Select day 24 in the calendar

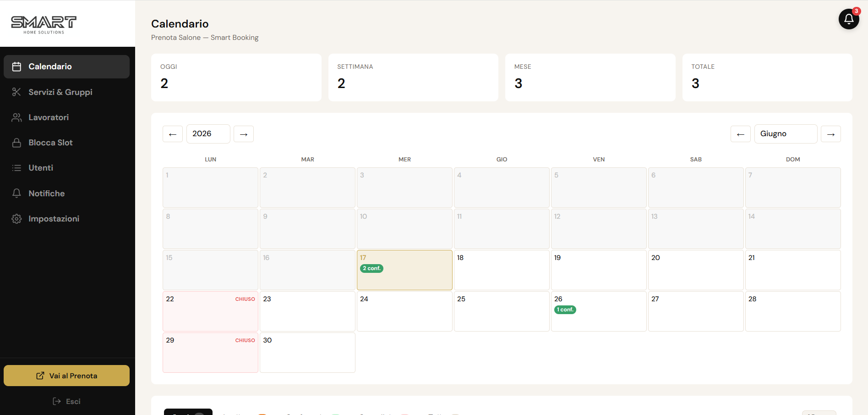(x=404, y=311)
